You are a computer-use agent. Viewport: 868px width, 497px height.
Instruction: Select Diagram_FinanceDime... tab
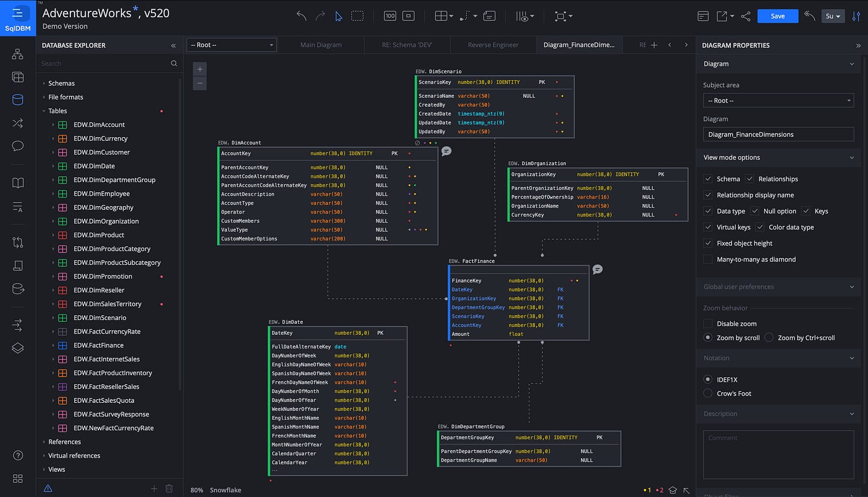point(579,45)
